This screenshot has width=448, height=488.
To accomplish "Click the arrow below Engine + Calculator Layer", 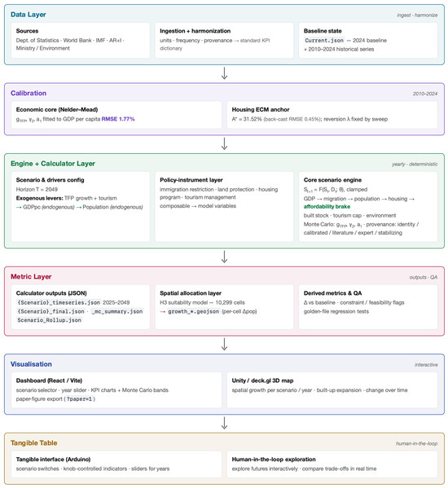I will tap(224, 257).
